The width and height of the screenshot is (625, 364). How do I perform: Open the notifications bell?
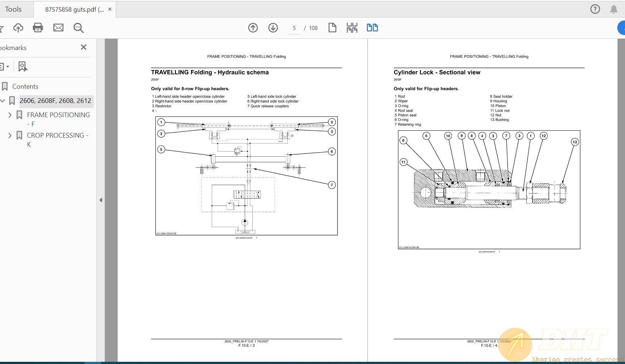coord(614,9)
